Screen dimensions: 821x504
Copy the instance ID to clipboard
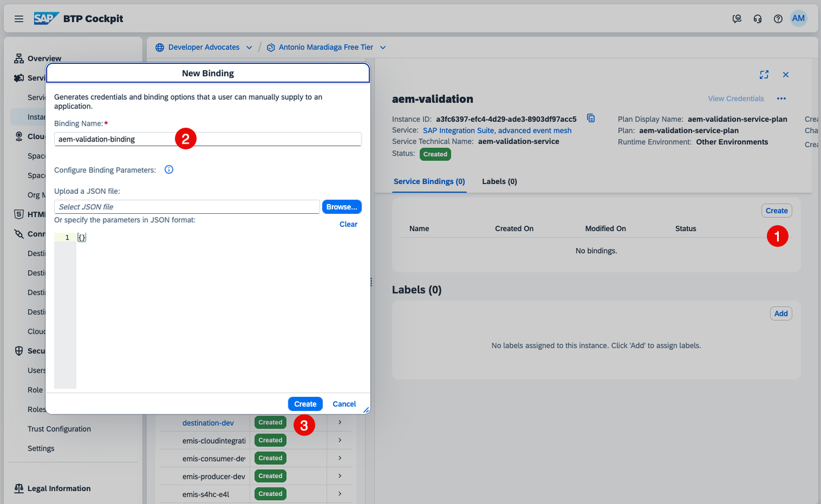coord(591,118)
